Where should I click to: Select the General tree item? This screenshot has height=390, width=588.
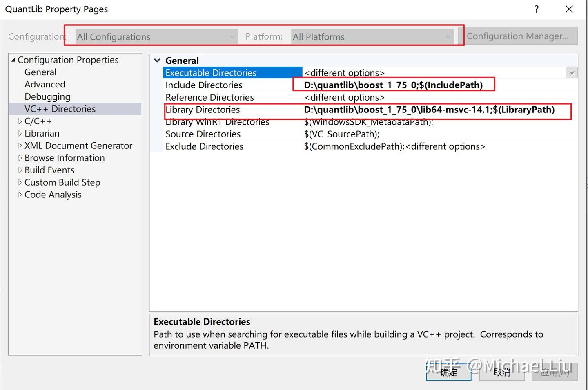(x=40, y=72)
